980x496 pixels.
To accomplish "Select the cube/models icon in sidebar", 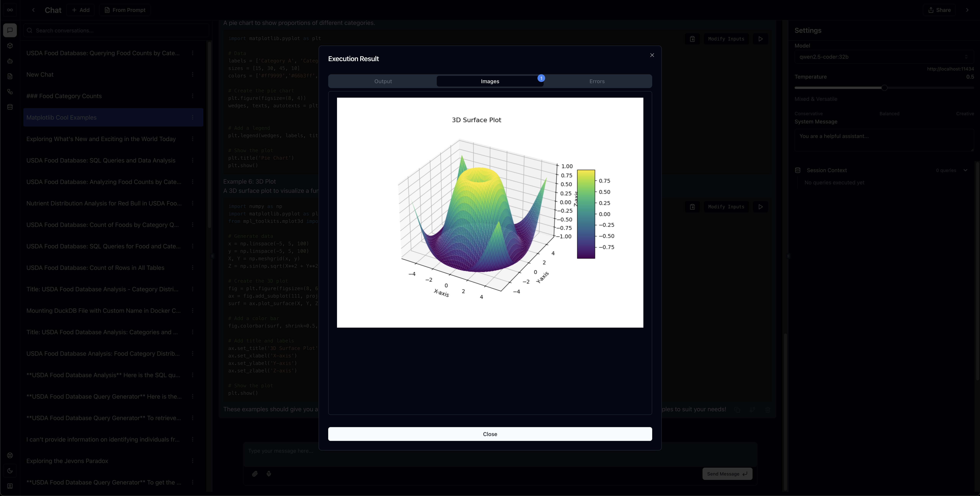I will [x=10, y=46].
